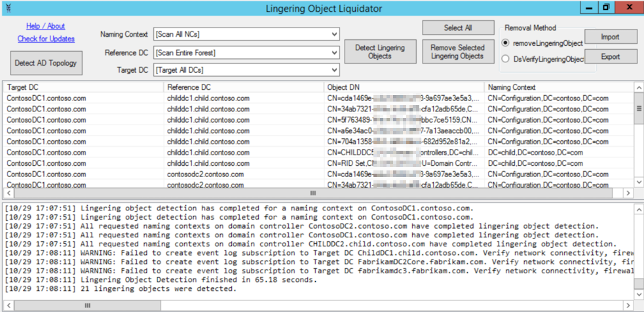Click DC=child,DC=contoso,DC=com in the CN=RID Set row
The image size is (644, 312).
click(x=535, y=163)
